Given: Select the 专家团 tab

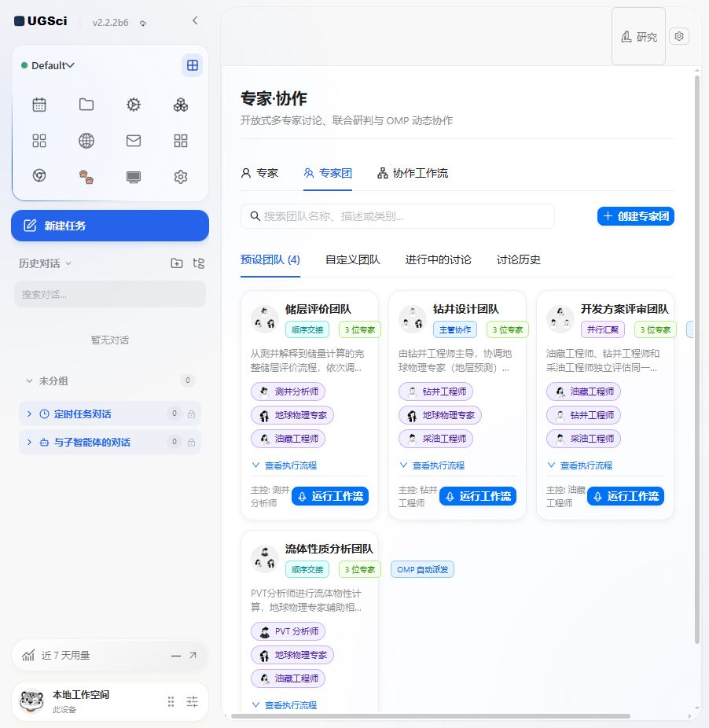Looking at the screenshot, I should pos(328,173).
